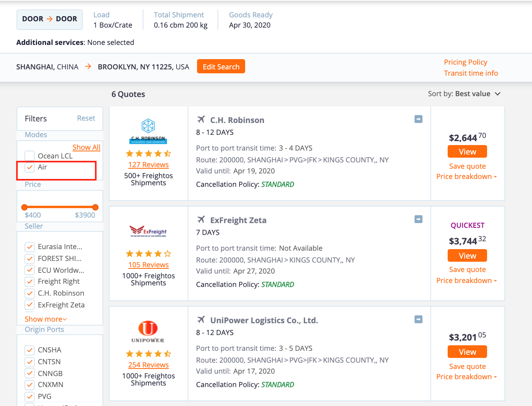Reset all filters
The image size is (532, 406).
(86, 118)
